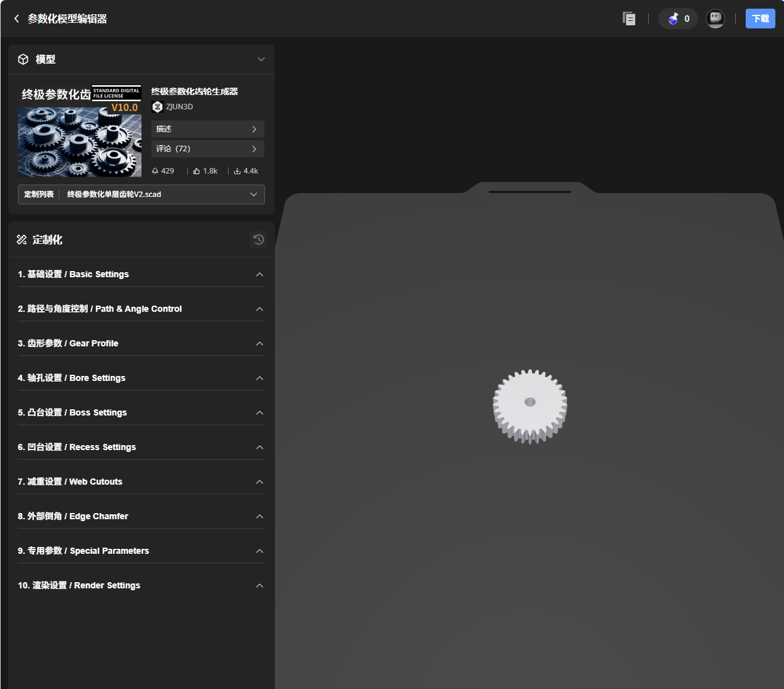Click the reset history icon
Viewport: 784px width, 689px height.
(x=259, y=240)
